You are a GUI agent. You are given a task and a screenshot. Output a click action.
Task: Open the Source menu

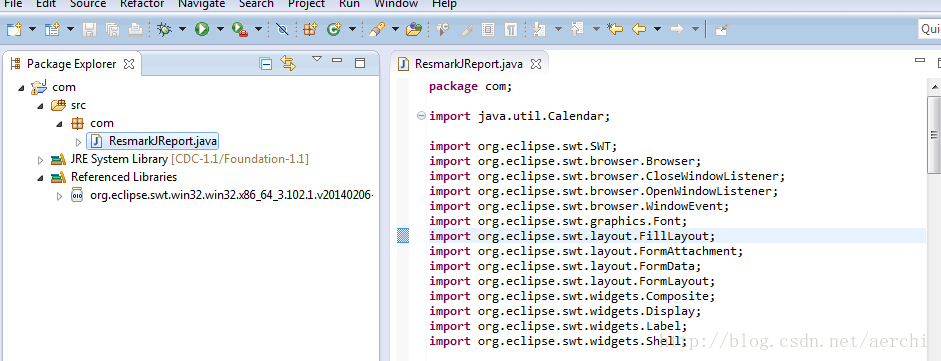click(x=88, y=4)
